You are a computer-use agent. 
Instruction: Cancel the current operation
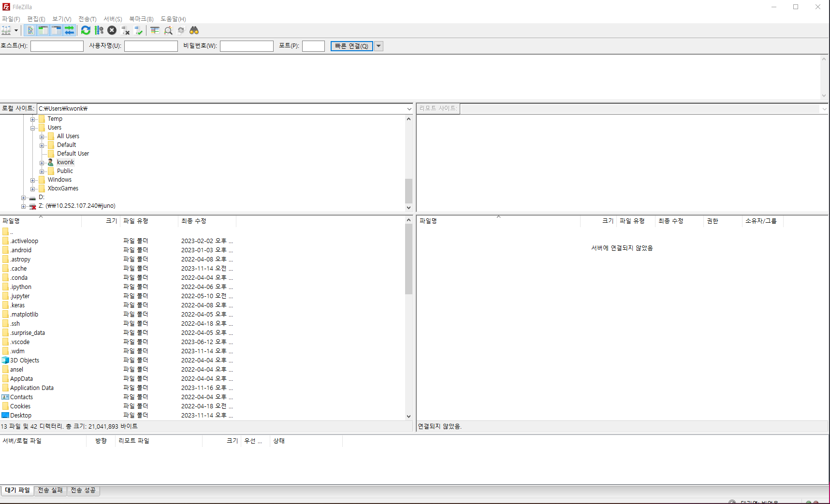point(112,30)
